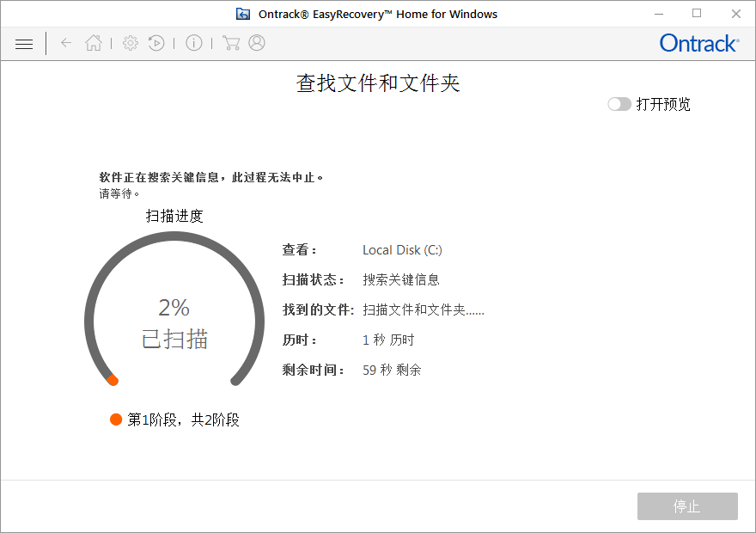The height and width of the screenshot is (533, 756).
Task: Click the Ontrack logo
Action: pyautogui.click(x=698, y=43)
